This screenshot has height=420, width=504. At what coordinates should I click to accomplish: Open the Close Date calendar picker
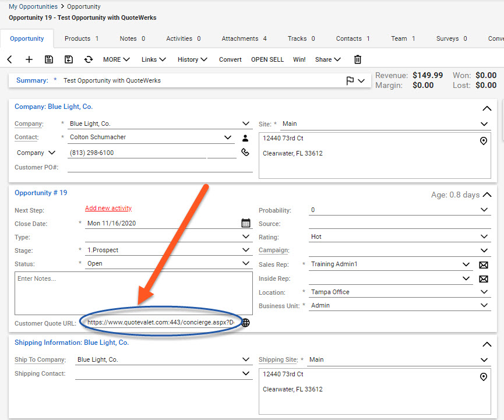(x=246, y=223)
